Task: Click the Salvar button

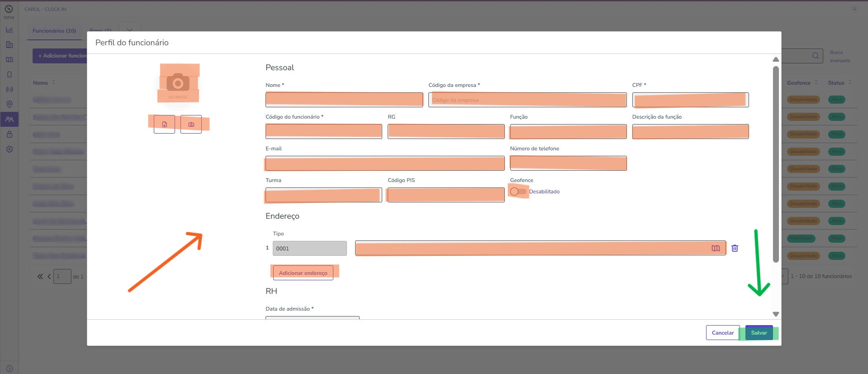Action: click(759, 333)
